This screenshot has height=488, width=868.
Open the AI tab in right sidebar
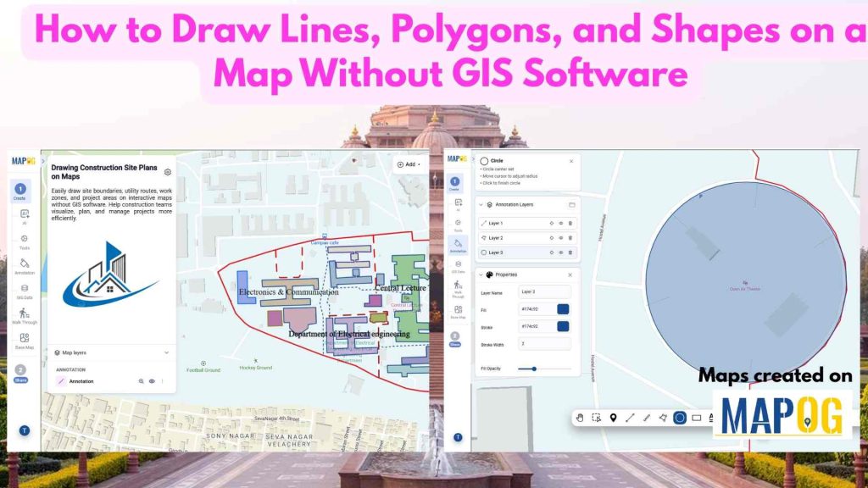click(458, 205)
